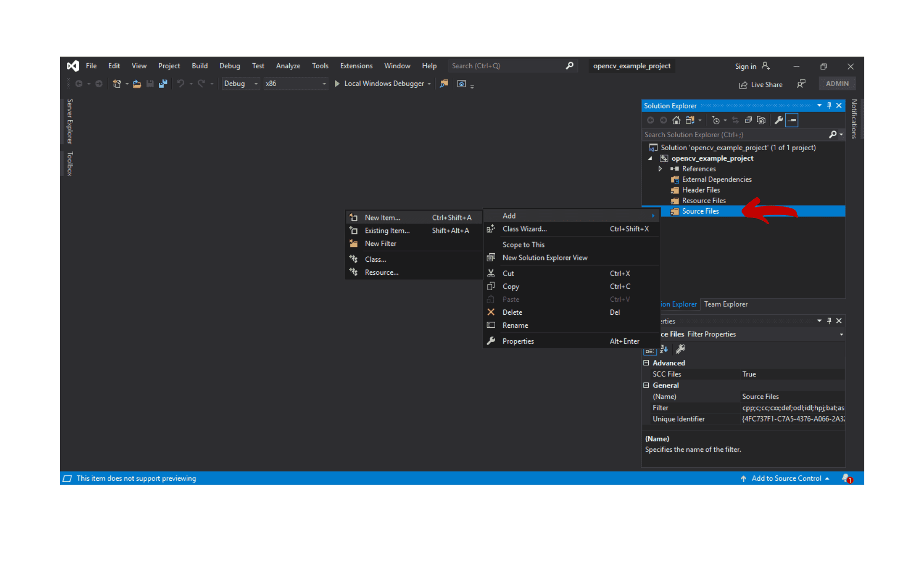Choose New Item from Add submenu
This screenshot has height=565, width=924.
click(413, 218)
